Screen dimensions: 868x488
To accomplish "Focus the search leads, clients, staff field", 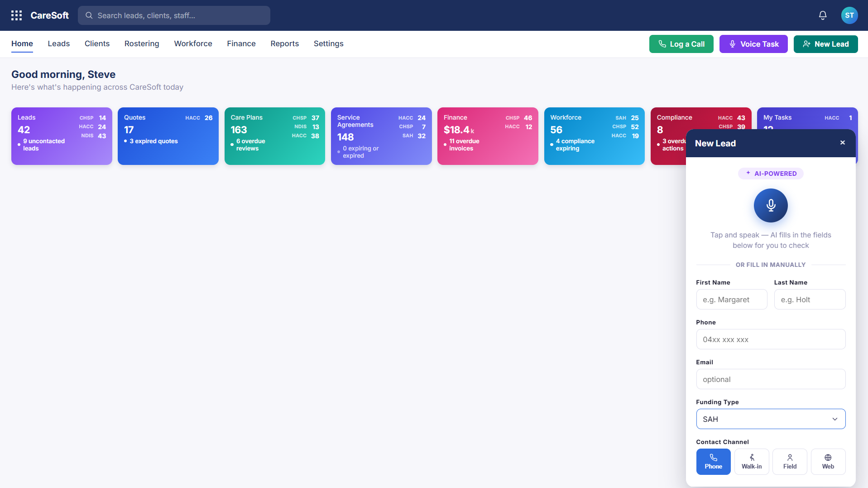I will 174,15.
